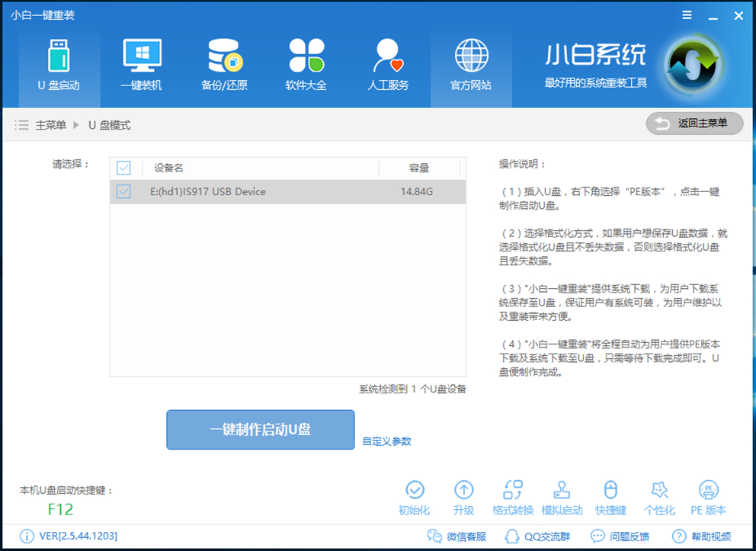Click the 一键制作启动U盘 button
Screen dimensions: 756x551
pos(260,429)
